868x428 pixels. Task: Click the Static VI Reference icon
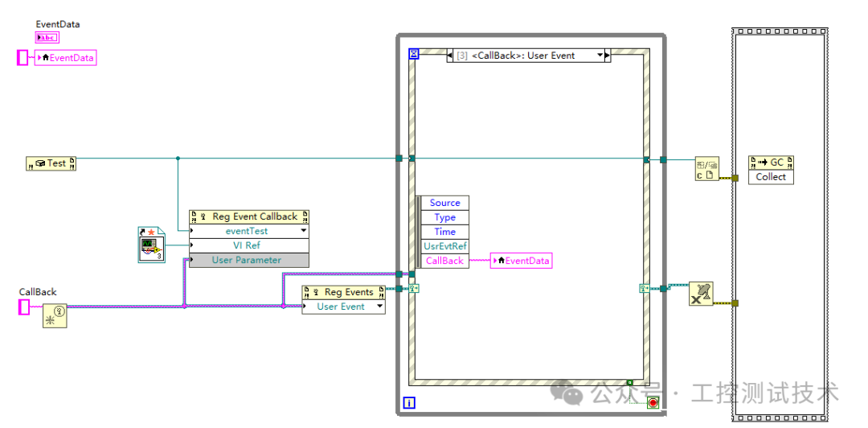click(x=150, y=245)
